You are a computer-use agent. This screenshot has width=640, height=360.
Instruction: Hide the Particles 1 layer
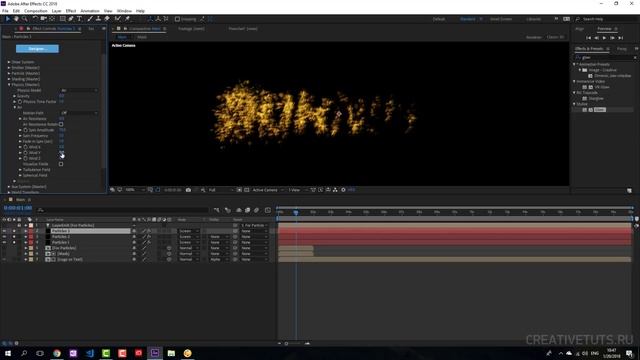[4, 242]
